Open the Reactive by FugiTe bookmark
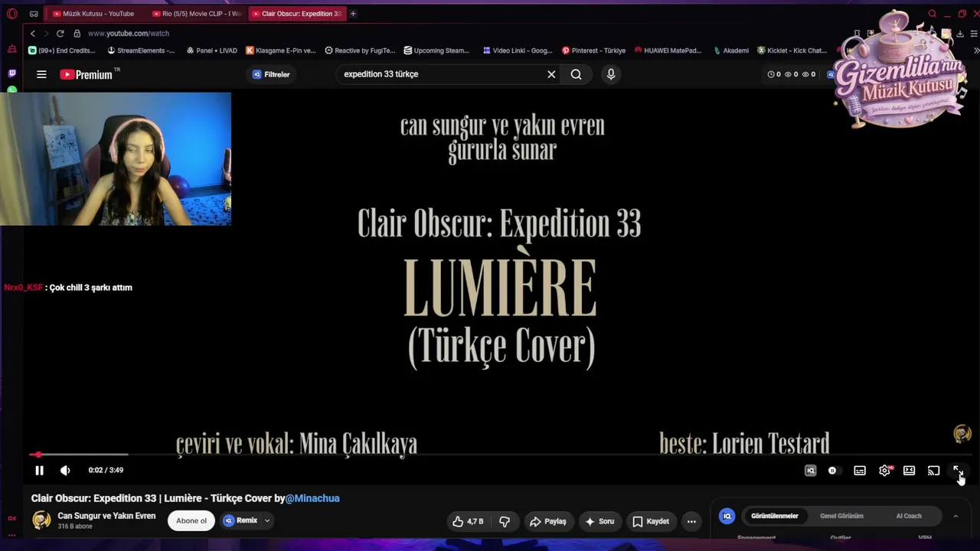Viewport: 980px width, 551px height. click(360, 51)
